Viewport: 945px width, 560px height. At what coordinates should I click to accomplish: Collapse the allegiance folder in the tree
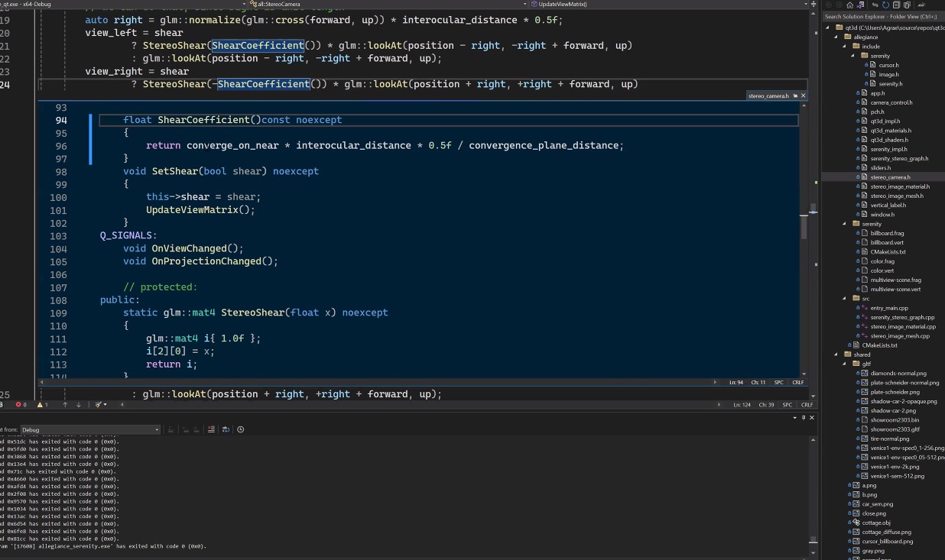[x=836, y=37]
